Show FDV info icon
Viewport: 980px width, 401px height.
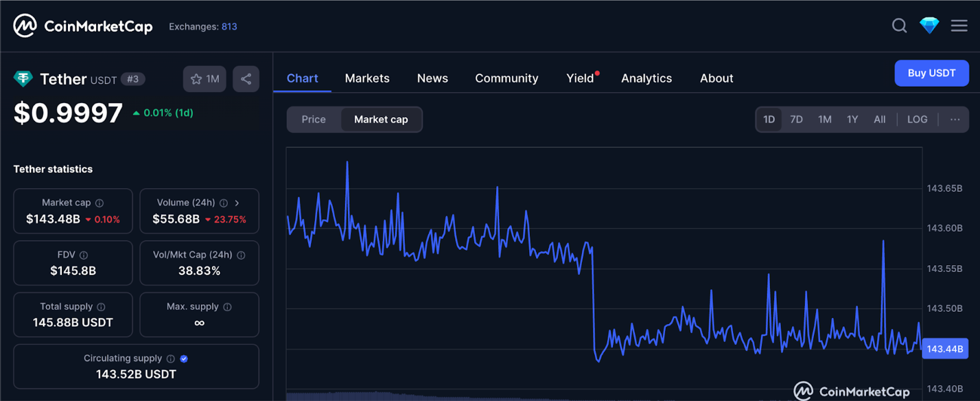point(84,255)
